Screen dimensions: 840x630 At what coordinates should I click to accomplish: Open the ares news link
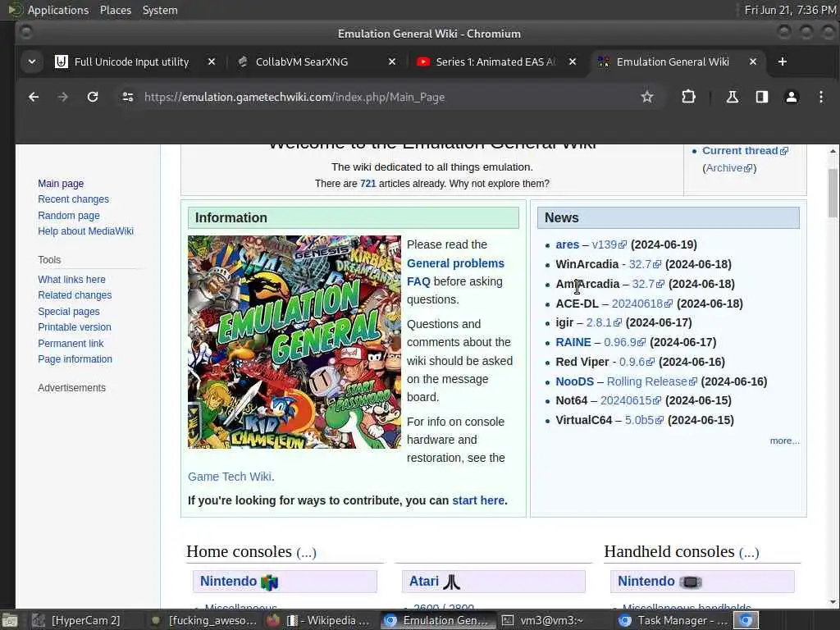point(568,244)
